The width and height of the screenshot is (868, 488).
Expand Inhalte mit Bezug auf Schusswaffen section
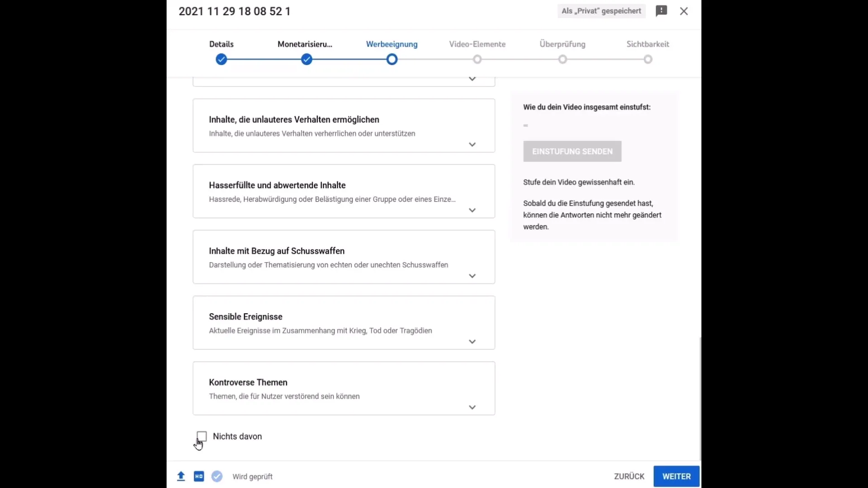click(x=472, y=276)
